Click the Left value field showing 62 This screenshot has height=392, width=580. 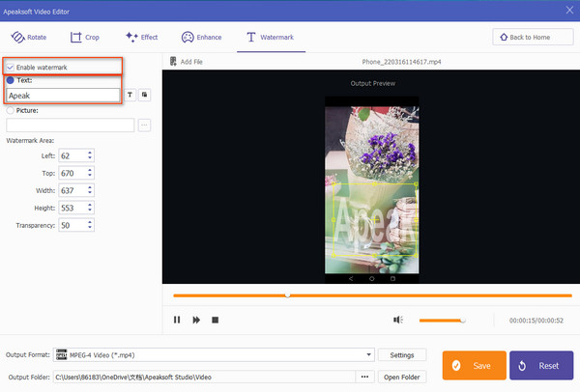point(72,155)
